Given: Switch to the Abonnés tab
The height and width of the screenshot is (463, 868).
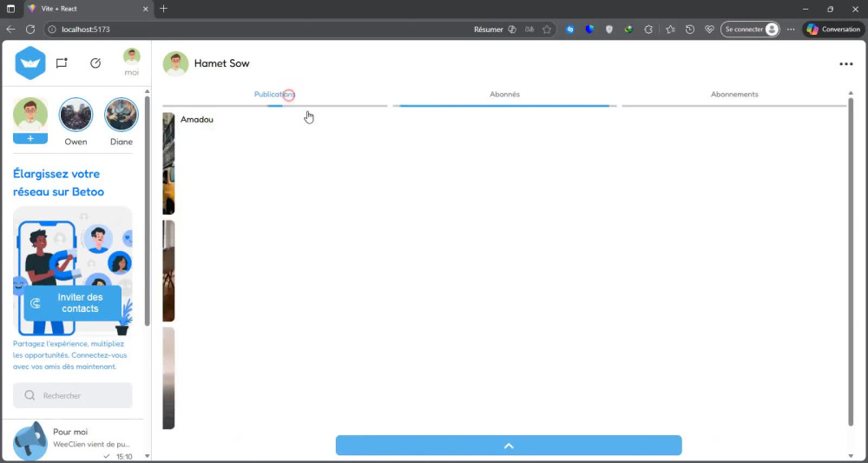Looking at the screenshot, I should [x=505, y=94].
